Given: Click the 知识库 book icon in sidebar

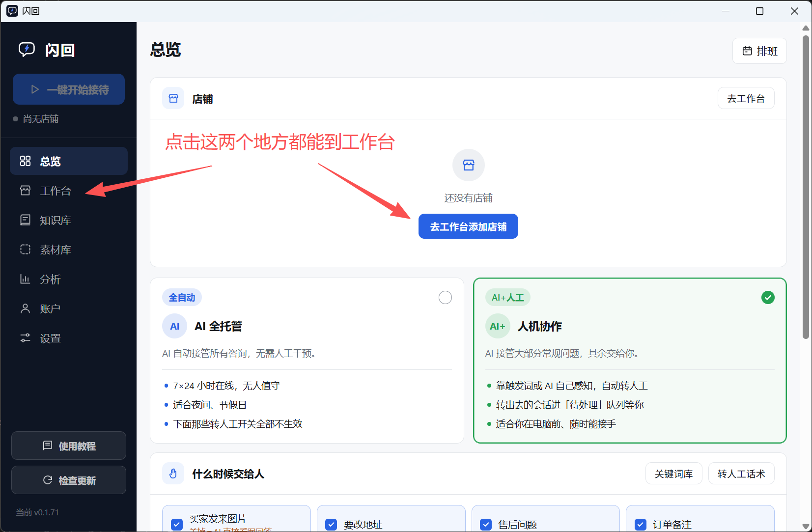Looking at the screenshot, I should 25,220.
